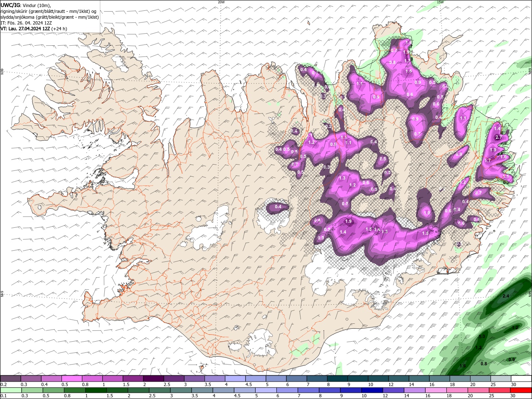The height and width of the screenshot is (399, 532).
Task: Click the white 1.0 snowfall value
Action: (x=427, y=213)
